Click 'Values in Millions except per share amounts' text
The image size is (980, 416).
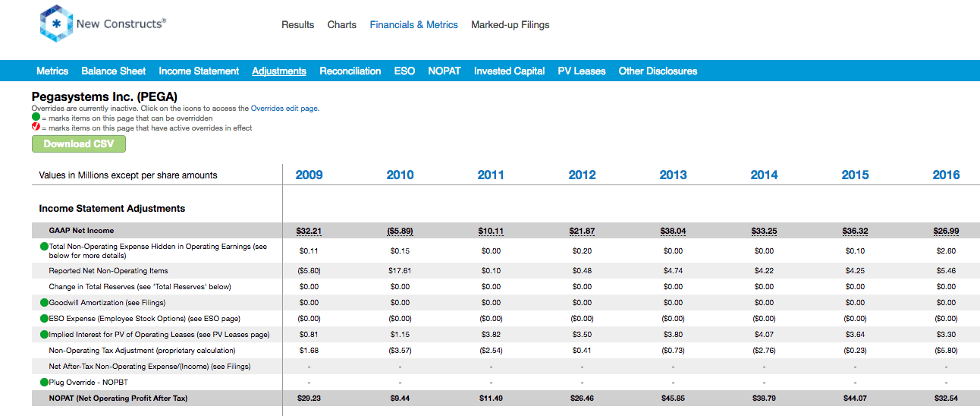pyautogui.click(x=128, y=175)
